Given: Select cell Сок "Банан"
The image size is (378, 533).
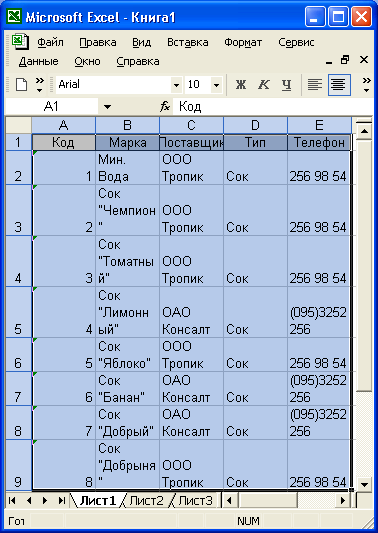Looking at the screenshot, I should (x=127, y=389).
